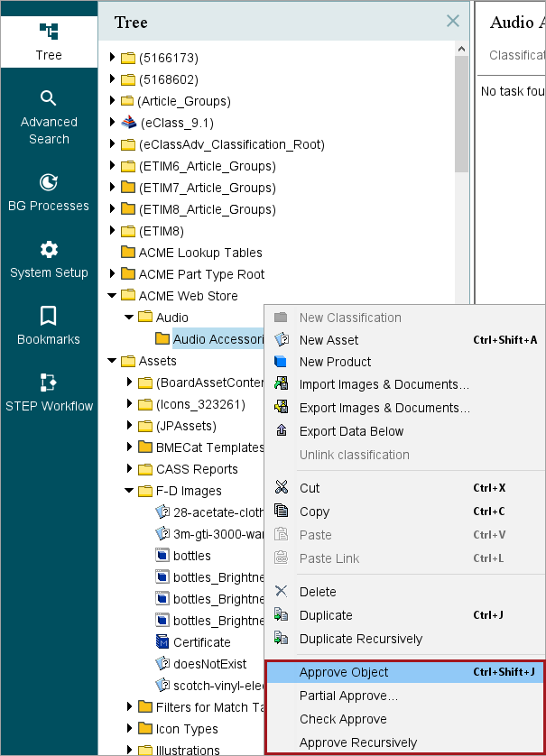The height and width of the screenshot is (756, 546).
Task: Select ACME Lookup Tables tree item
Action: [x=200, y=253]
